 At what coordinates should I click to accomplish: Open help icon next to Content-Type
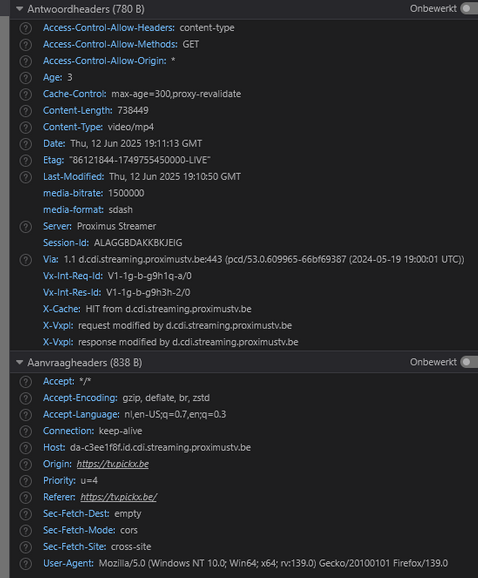tap(25, 128)
